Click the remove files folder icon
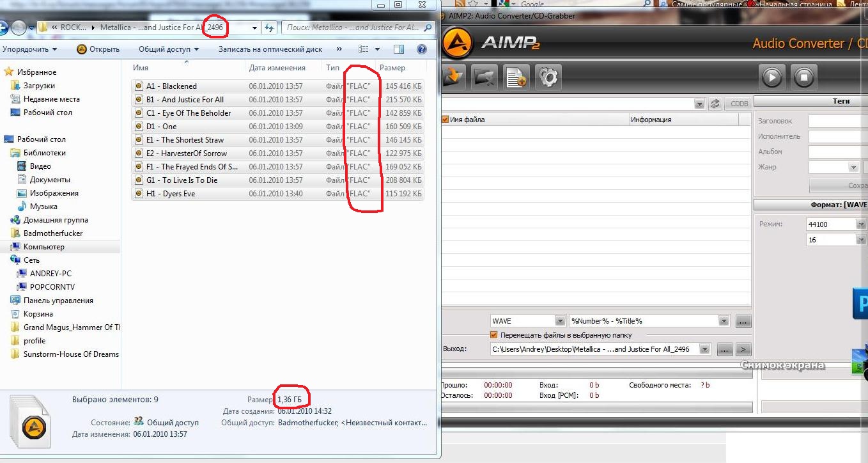 tap(484, 77)
